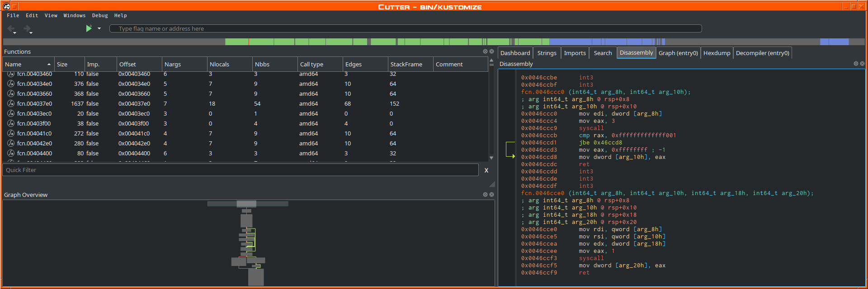
Task: Click the Cutter application logo icon
Action: [6, 6]
